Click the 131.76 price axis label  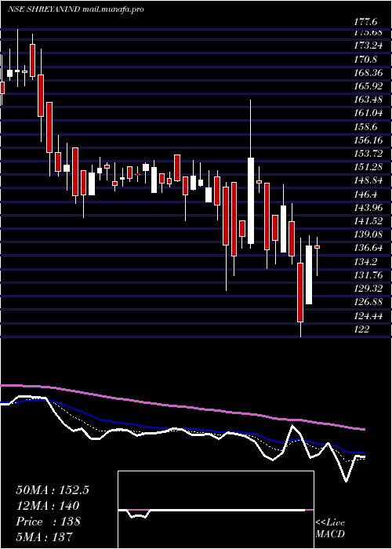tap(368, 274)
